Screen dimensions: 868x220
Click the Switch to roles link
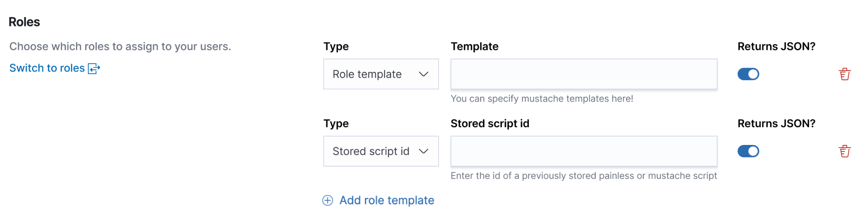click(47, 68)
